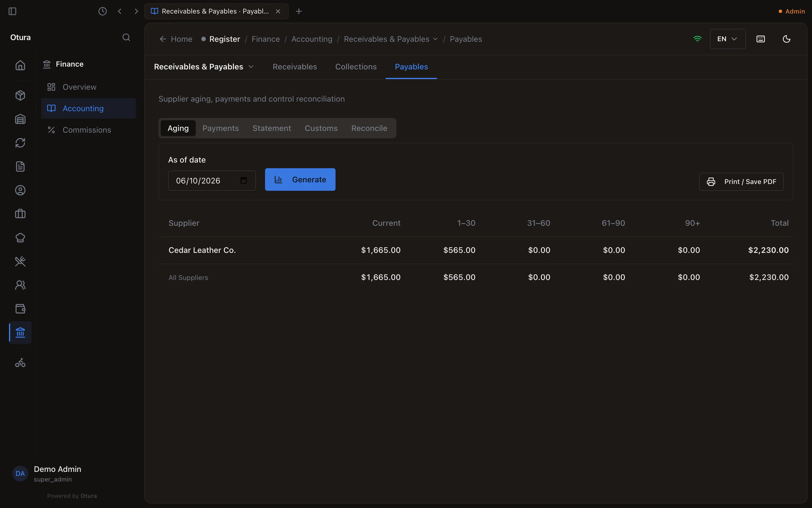
Task: Open the bicycle icon in rail
Action: tap(21, 363)
